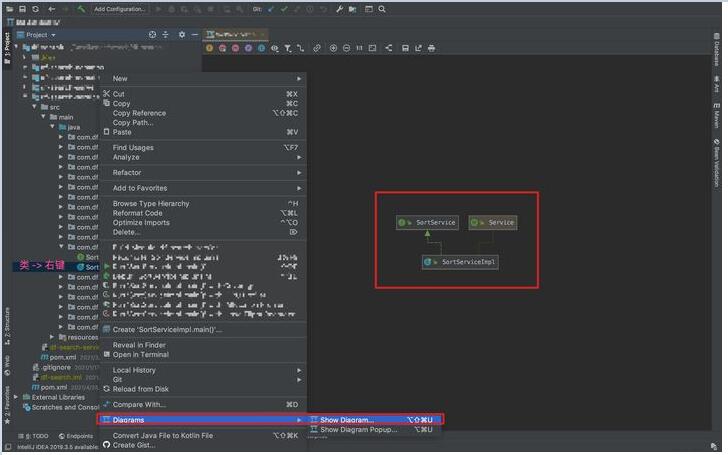Open the Project view dropdown
Image resolution: width=728 pixels, height=455 pixels.
click(36, 35)
